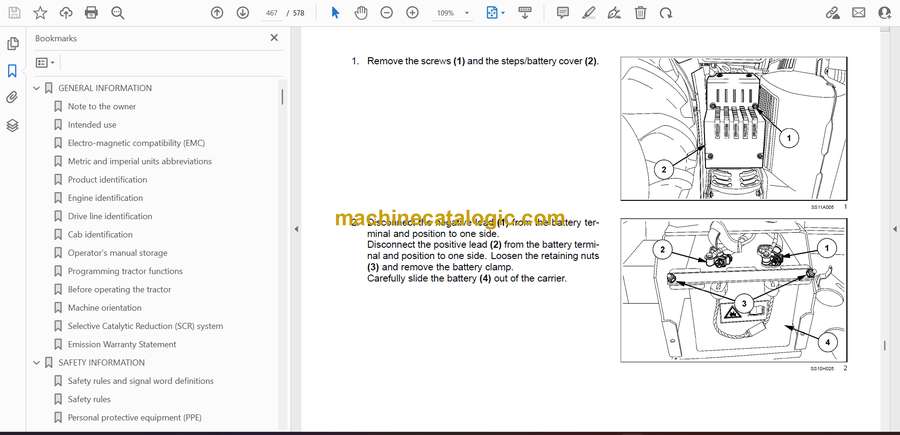Image resolution: width=900 pixels, height=435 pixels.
Task: Open the Engine identification bookmark
Action: click(105, 198)
